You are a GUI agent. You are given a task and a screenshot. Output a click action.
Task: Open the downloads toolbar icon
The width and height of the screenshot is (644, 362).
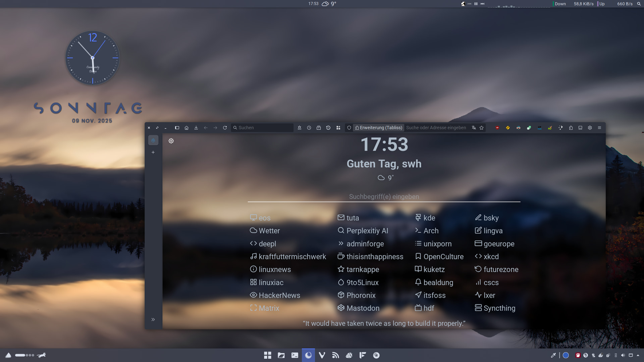(196, 128)
